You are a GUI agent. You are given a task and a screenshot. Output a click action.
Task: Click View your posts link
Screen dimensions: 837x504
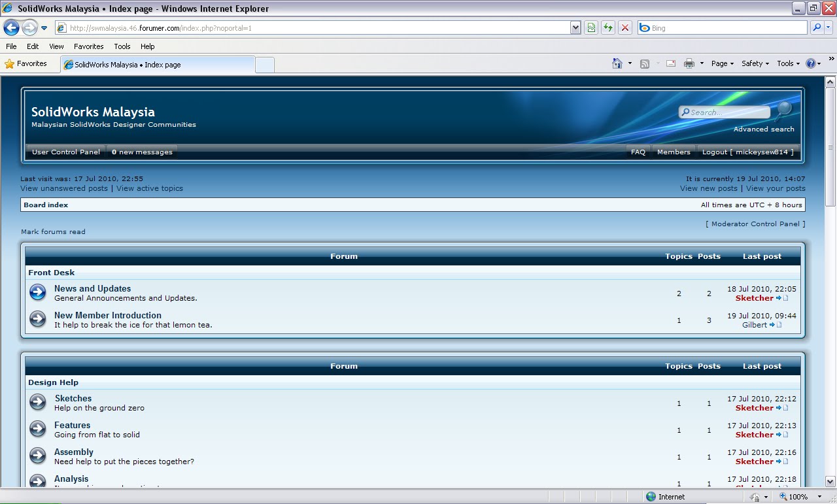776,188
